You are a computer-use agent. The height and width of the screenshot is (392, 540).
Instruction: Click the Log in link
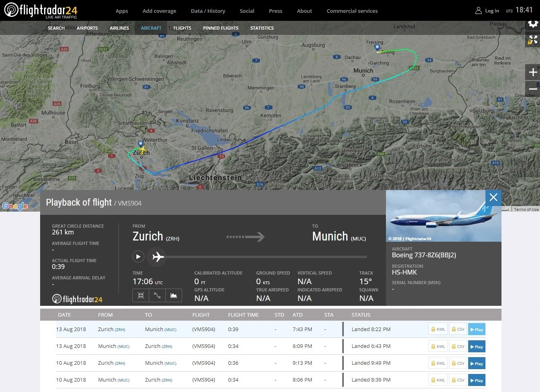pos(492,11)
